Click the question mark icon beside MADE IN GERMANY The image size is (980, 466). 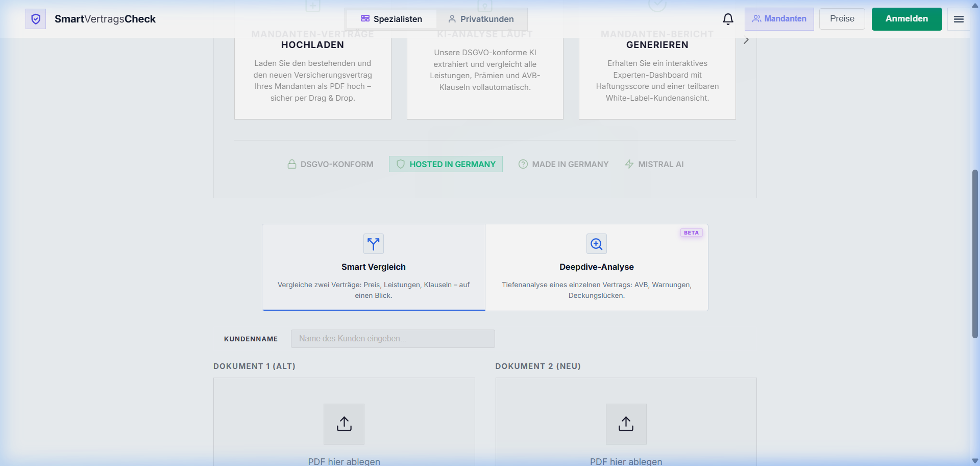(x=523, y=164)
